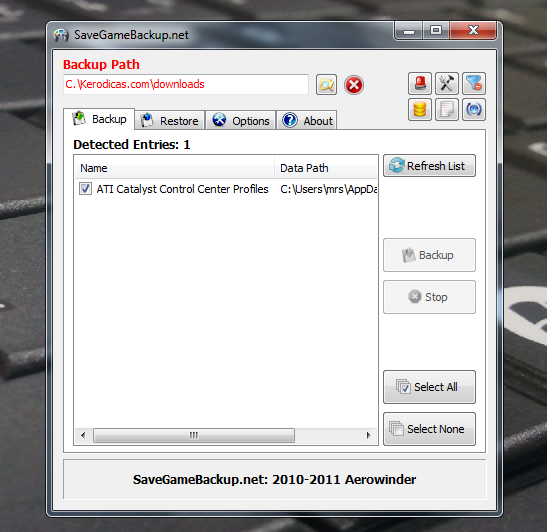Open the hammer and wrench tools icon
The width and height of the screenshot is (547, 532).
(x=447, y=83)
